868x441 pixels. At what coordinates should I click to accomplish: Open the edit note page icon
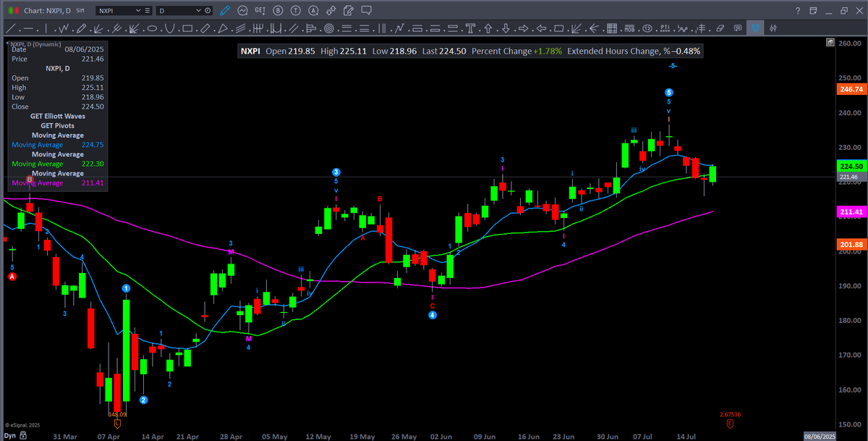(x=348, y=11)
